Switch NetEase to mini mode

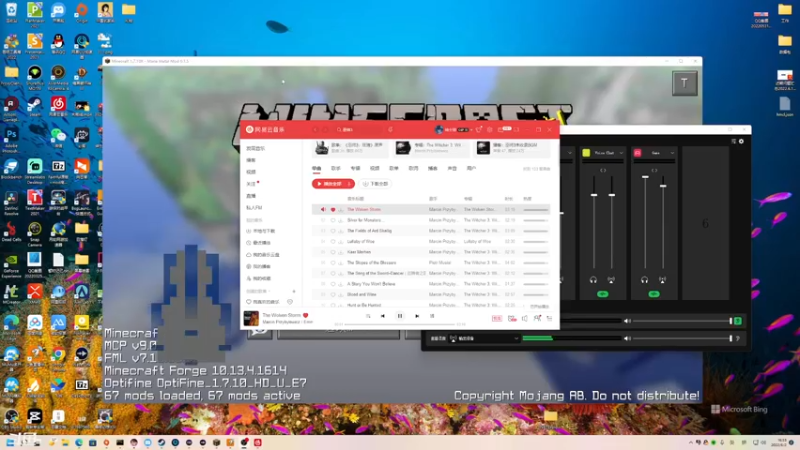click(x=516, y=130)
